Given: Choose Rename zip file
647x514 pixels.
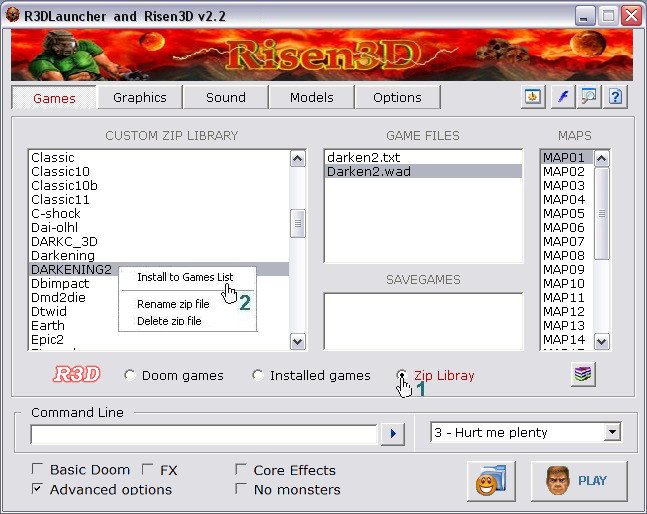Looking at the screenshot, I should [x=173, y=304].
